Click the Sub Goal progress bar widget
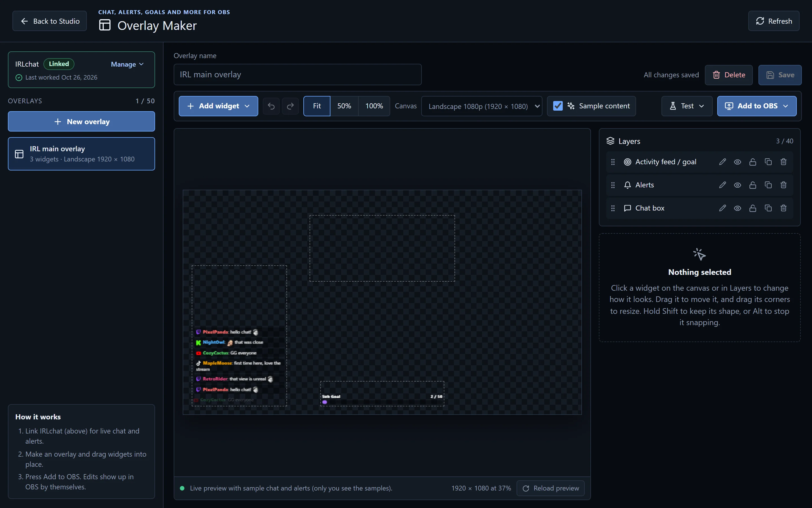This screenshot has height=508, width=812. coord(382,394)
